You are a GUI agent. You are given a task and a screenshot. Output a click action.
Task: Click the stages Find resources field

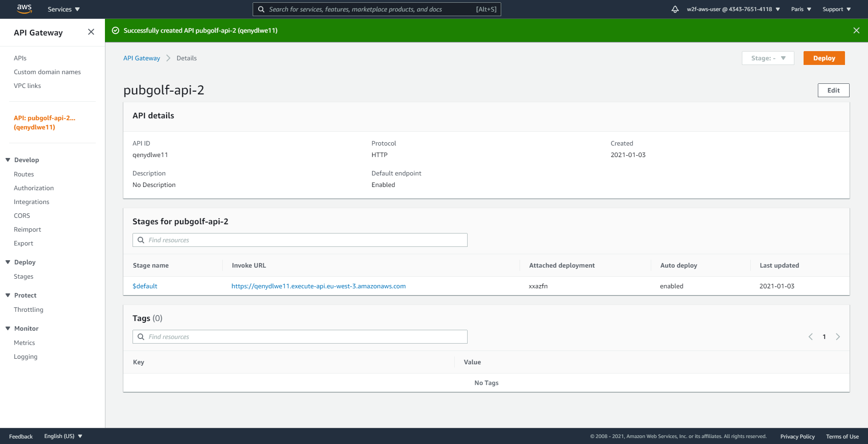point(300,240)
